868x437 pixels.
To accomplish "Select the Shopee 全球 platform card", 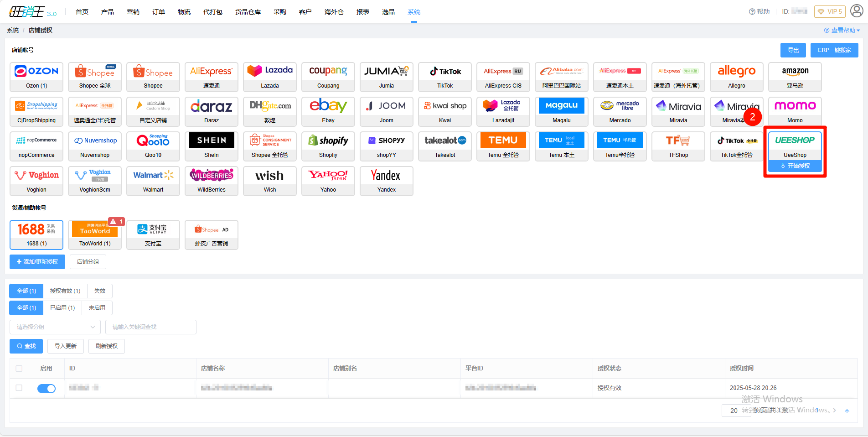I will tap(95, 77).
